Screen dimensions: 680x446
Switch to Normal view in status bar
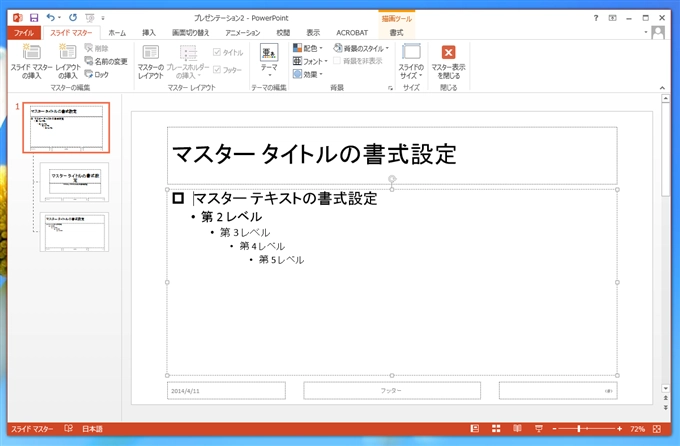(x=475, y=429)
